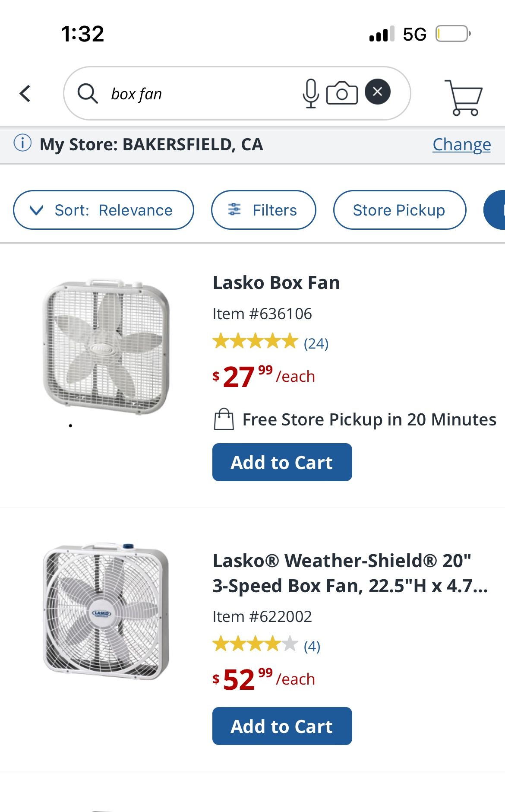Tap the store pickup bag icon
Image resolution: width=505 pixels, height=812 pixels.
224,419
